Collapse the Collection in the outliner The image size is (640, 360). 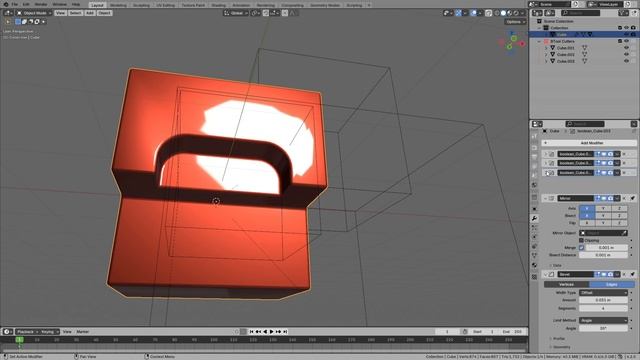click(540, 28)
